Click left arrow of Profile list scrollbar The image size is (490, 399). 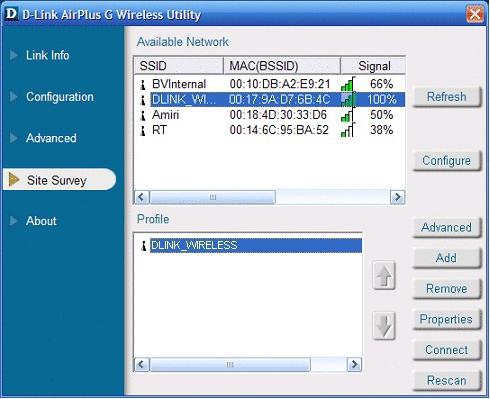(141, 364)
